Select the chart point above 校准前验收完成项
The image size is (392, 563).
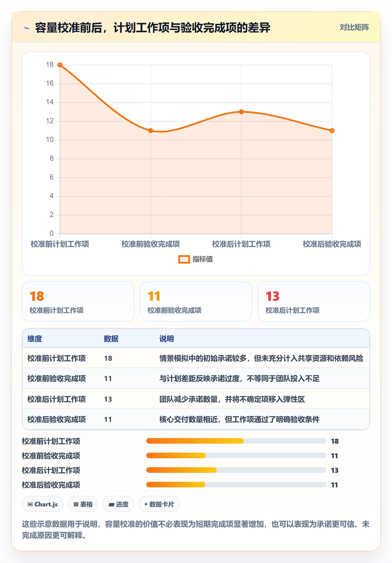coord(151,131)
